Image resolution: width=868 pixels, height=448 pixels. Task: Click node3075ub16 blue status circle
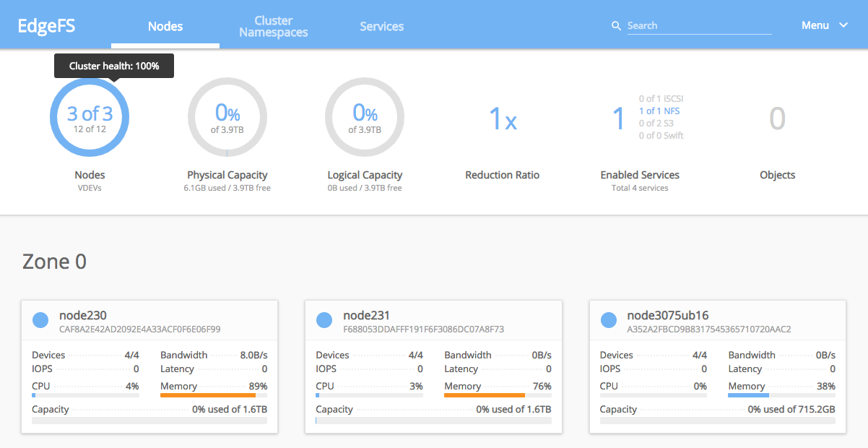click(609, 319)
